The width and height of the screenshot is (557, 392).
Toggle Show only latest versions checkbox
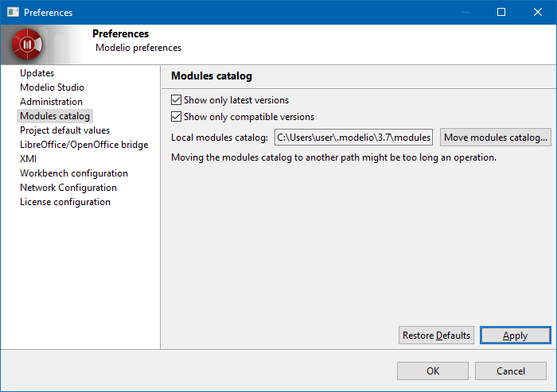[x=177, y=100]
